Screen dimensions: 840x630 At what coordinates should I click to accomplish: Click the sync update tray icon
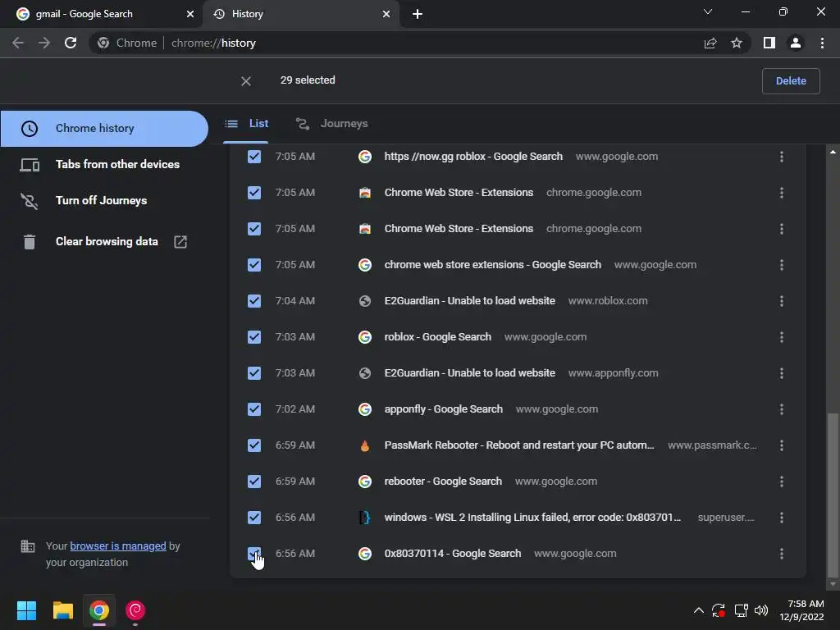(719, 610)
